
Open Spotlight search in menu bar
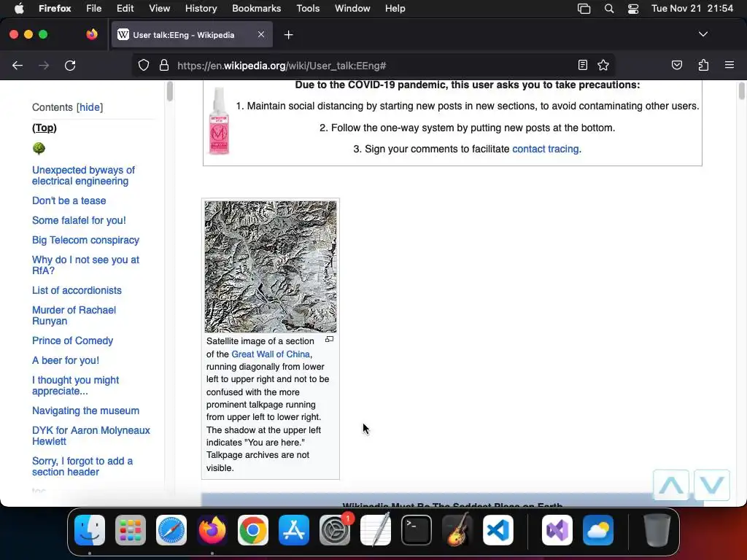point(609,8)
